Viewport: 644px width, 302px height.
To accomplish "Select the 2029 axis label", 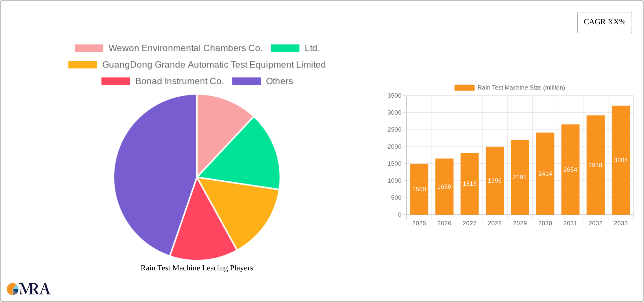I will point(520,223).
